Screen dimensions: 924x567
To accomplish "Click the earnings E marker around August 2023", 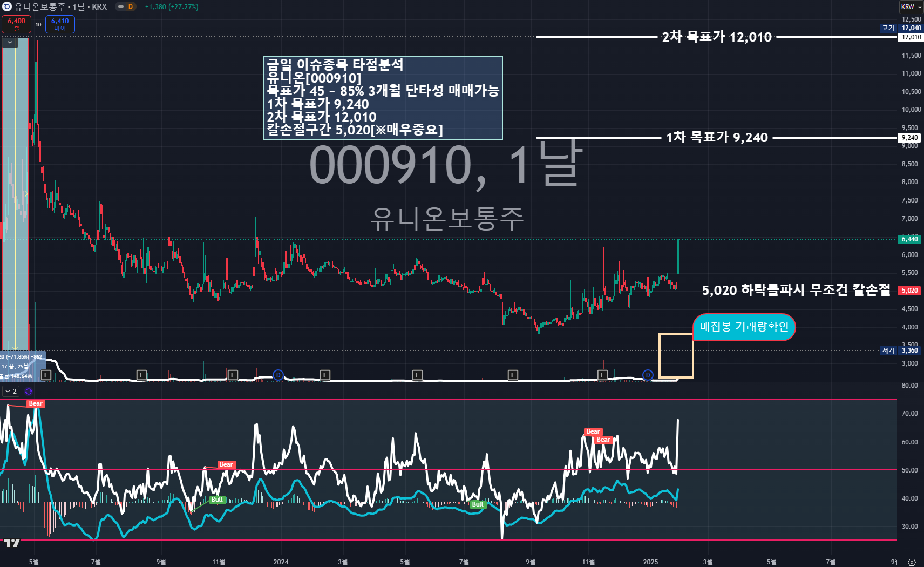I will pyautogui.click(x=141, y=375).
